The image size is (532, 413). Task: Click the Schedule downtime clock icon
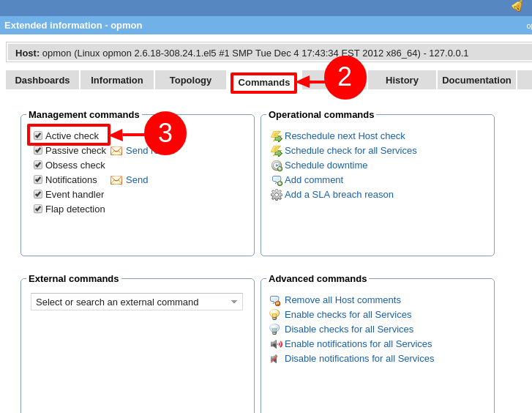point(276,165)
